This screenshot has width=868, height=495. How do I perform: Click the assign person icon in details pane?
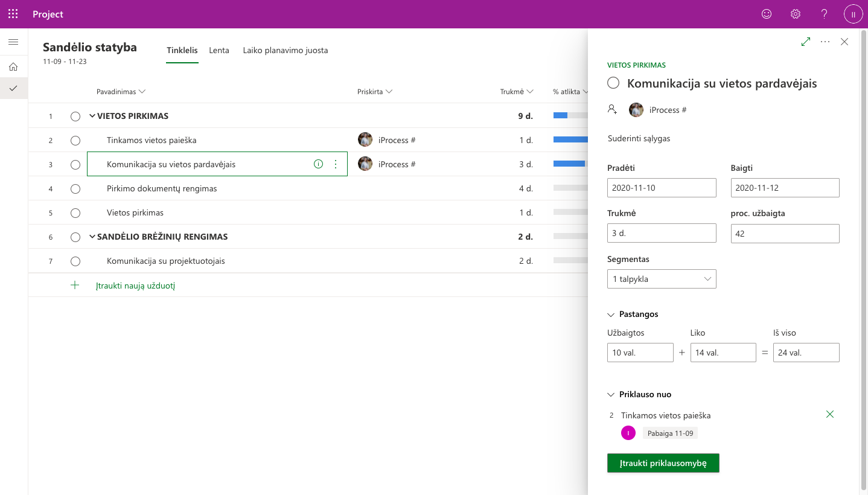pyautogui.click(x=613, y=109)
